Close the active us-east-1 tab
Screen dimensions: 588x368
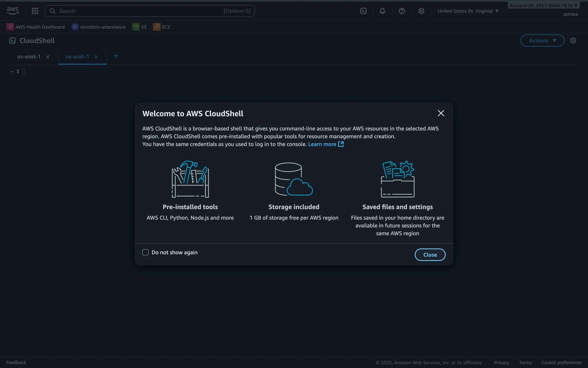[96, 57]
